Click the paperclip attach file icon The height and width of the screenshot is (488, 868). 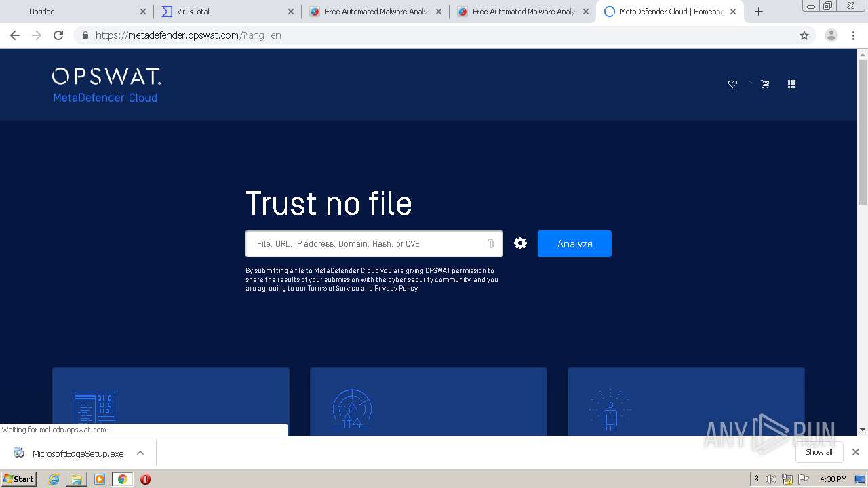click(x=490, y=244)
